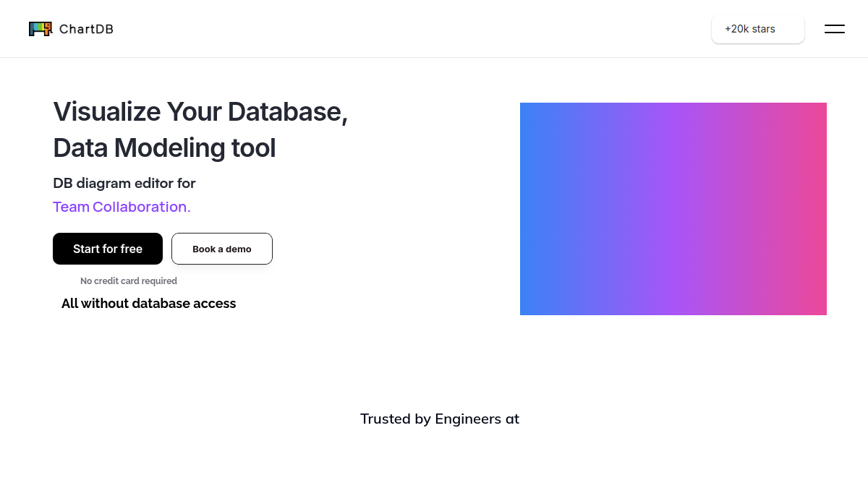Click the 'Visualize Your Database,' headline

(x=200, y=112)
